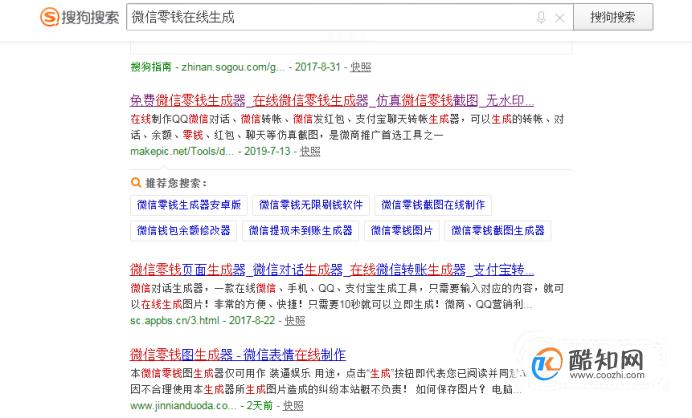Open 快照 for jinnianduoda result
This screenshot has width=692, height=418.
click(293, 405)
